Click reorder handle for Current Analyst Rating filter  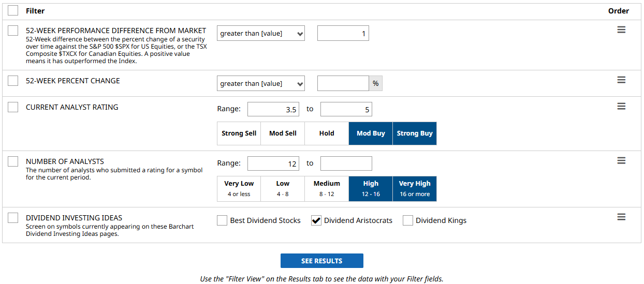pyautogui.click(x=621, y=107)
